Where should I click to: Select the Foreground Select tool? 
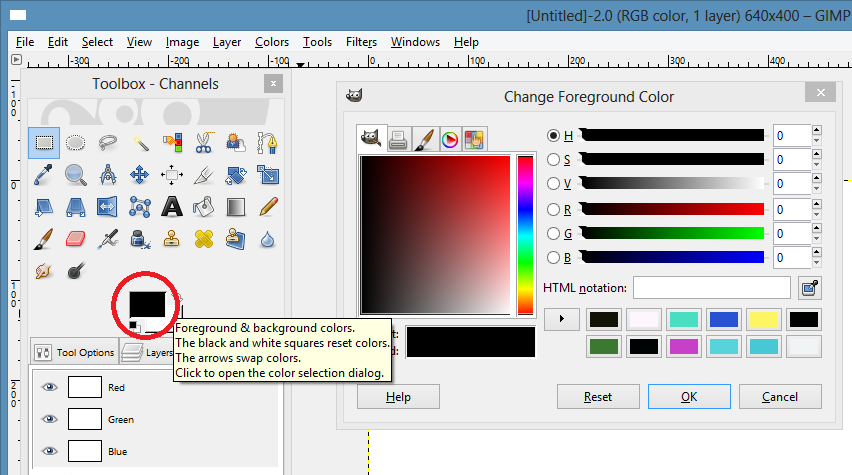(x=236, y=143)
